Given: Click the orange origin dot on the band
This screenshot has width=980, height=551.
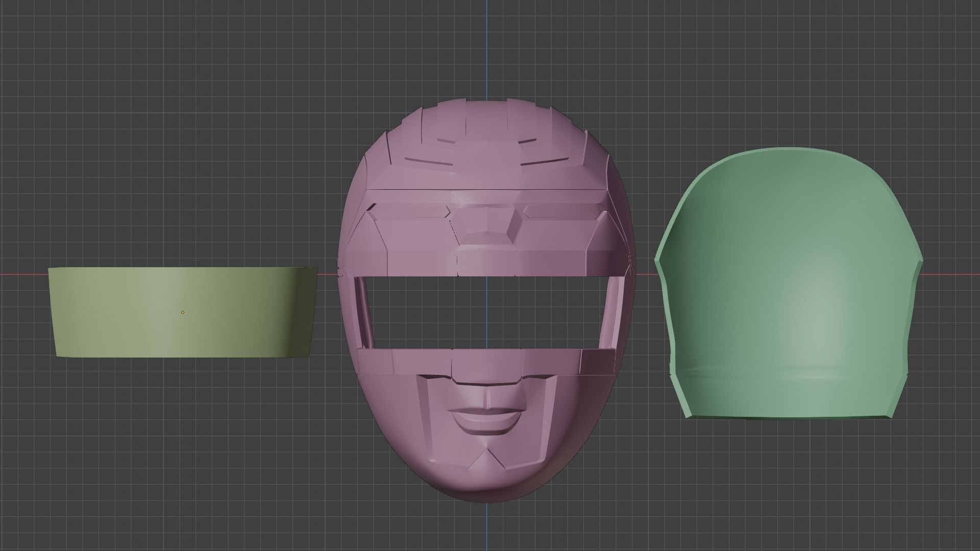Looking at the screenshot, I should (x=183, y=312).
